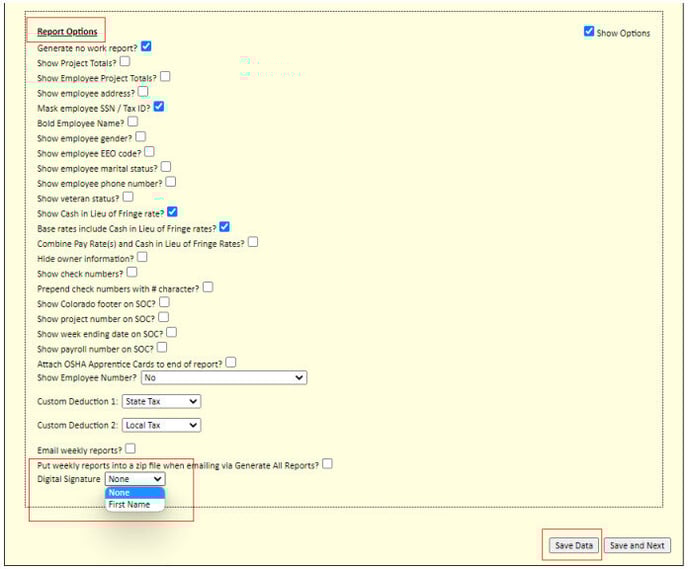
Task: Enable Show employee marital status checkbox
Action: click(x=166, y=167)
